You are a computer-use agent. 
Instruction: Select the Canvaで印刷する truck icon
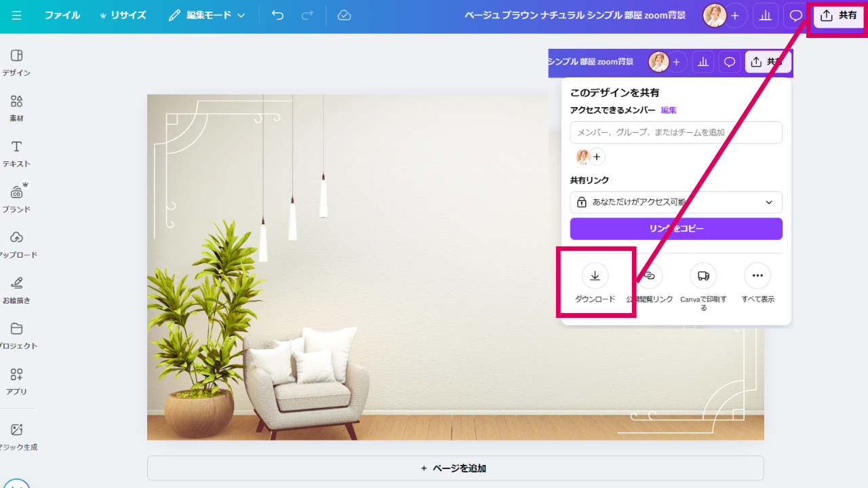point(703,276)
